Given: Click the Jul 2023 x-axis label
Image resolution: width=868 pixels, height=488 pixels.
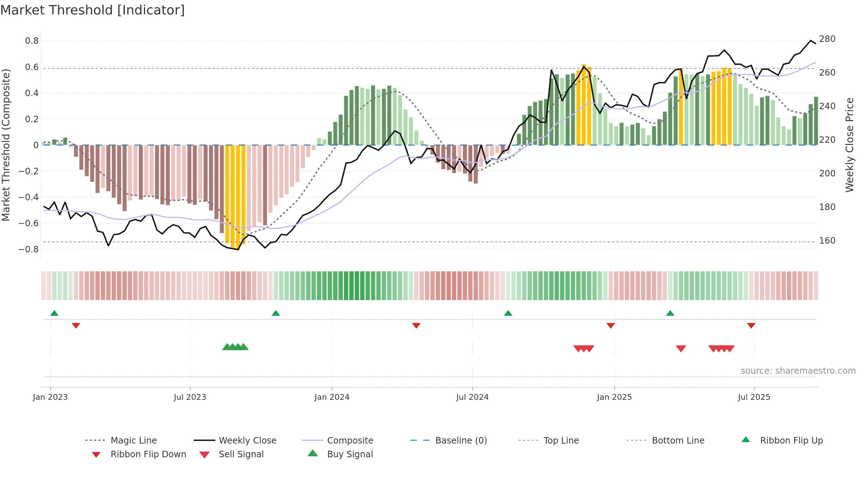Looking at the screenshot, I should click(190, 397).
